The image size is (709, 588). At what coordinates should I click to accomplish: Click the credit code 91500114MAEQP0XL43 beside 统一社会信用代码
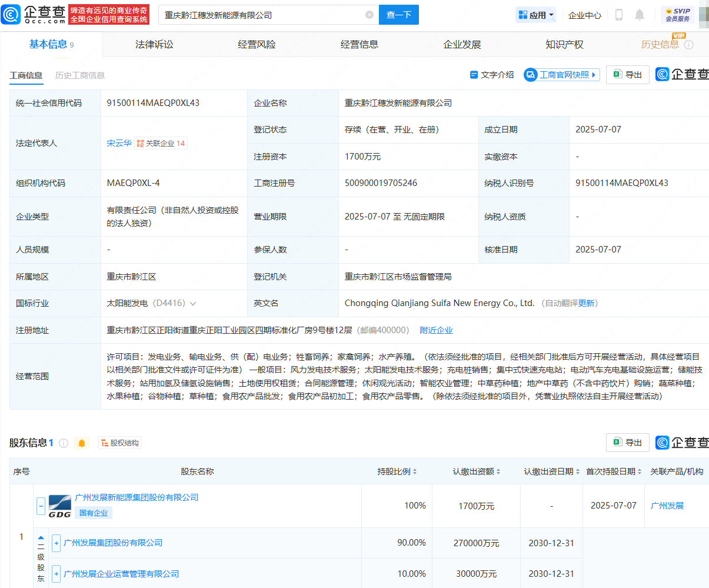(153, 103)
